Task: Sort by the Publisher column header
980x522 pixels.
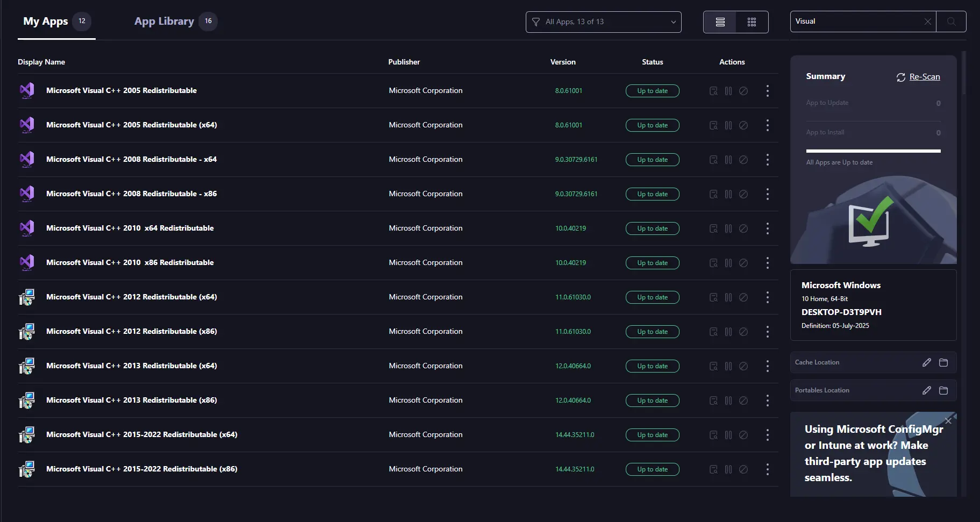Action: coord(404,62)
